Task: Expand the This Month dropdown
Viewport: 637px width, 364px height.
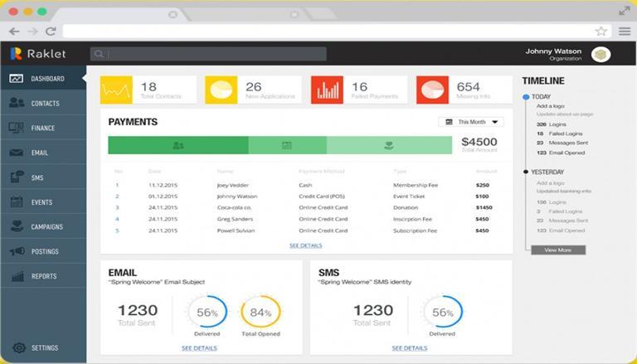Action: (471, 122)
